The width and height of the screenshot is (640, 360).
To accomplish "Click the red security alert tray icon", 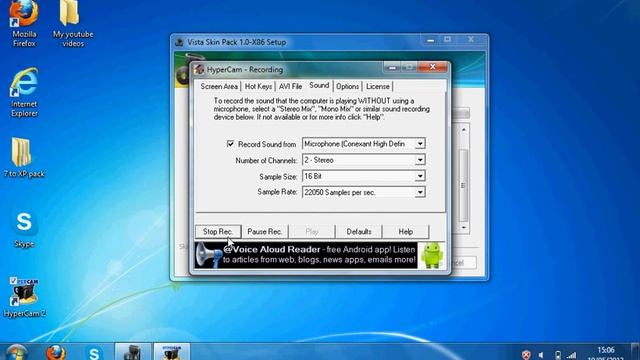I will click(x=526, y=355).
